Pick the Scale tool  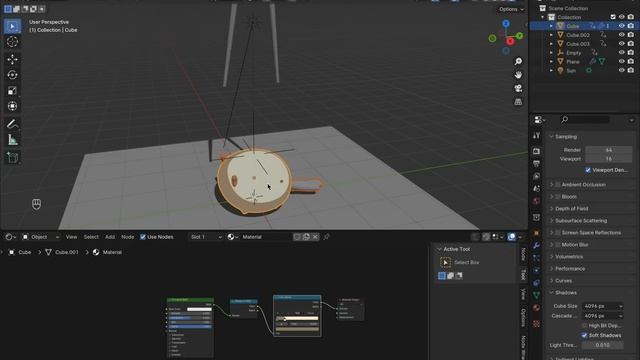pyautogui.click(x=12, y=91)
